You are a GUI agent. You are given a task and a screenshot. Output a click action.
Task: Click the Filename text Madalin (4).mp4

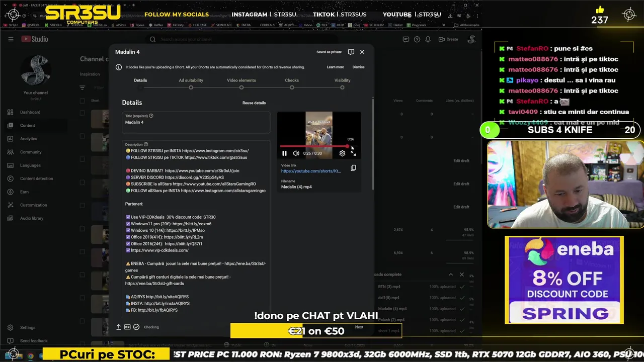click(x=296, y=187)
